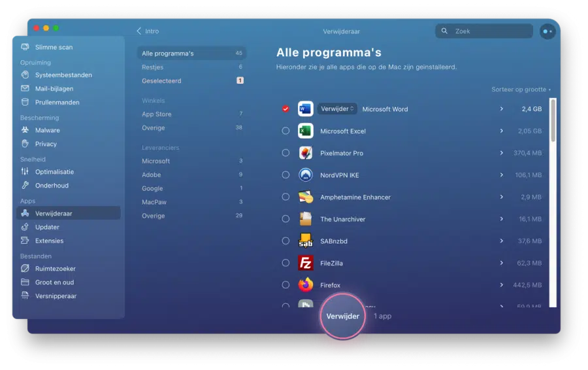Viewport: 588px width, 370px height.
Task: Select the Firefox checkbox
Action: point(286,285)
